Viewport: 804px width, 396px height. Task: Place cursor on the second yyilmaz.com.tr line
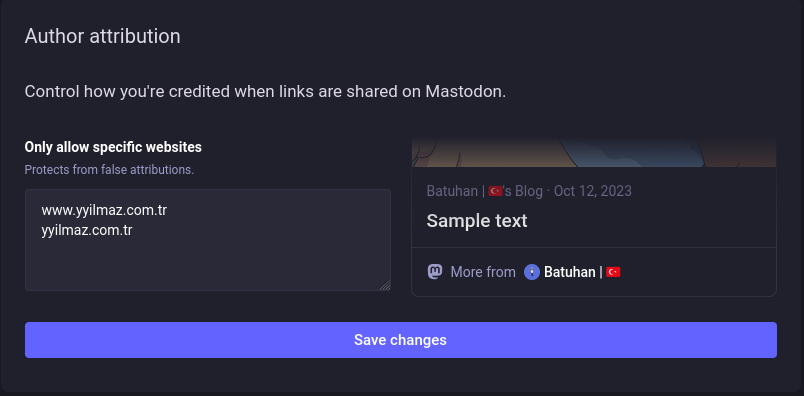point(87,230)
